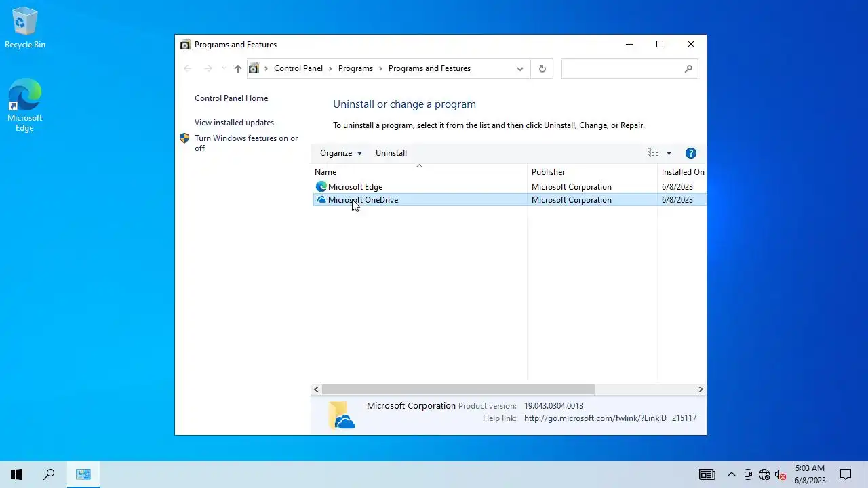Open the Windows Start menu

(x=16, y=474)
